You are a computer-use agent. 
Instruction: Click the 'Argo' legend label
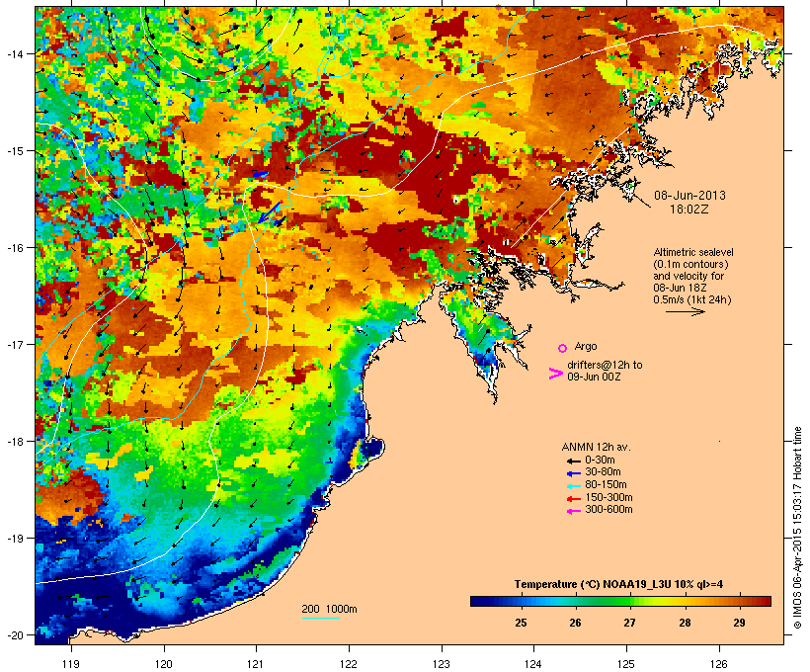point(586,346)
